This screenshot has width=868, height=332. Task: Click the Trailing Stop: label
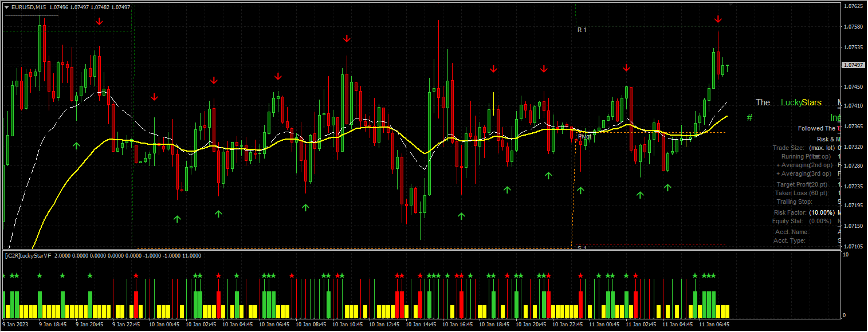[795, 201]
